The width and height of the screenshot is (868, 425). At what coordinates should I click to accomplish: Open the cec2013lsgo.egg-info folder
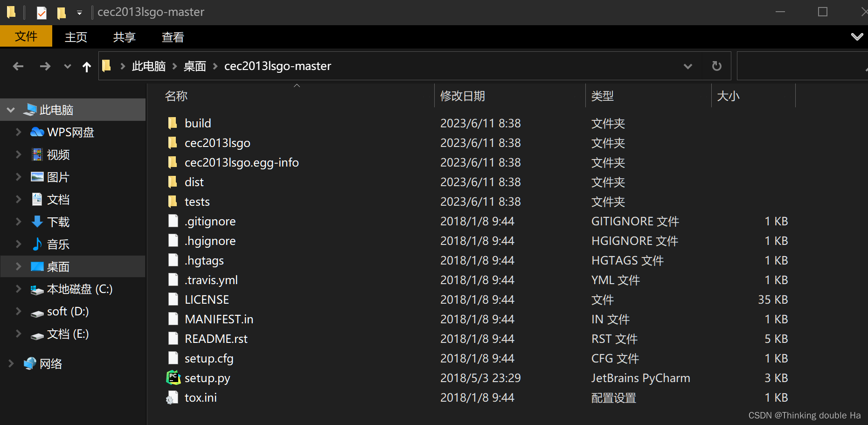[242, 162]
